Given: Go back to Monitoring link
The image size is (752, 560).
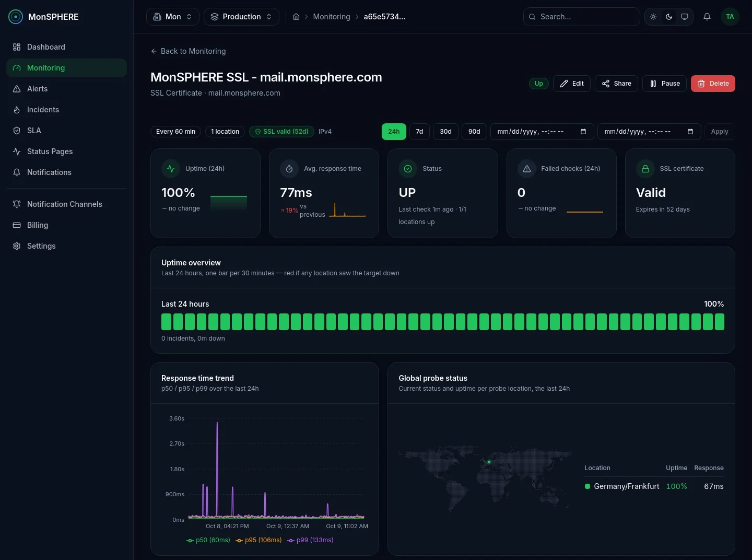Looking at the screenshot, I should pyautogui.click(x=188, y=51).
